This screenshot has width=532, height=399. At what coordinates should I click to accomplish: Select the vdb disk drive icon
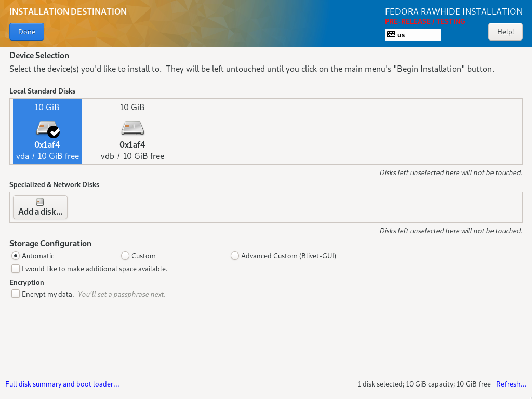132,128
